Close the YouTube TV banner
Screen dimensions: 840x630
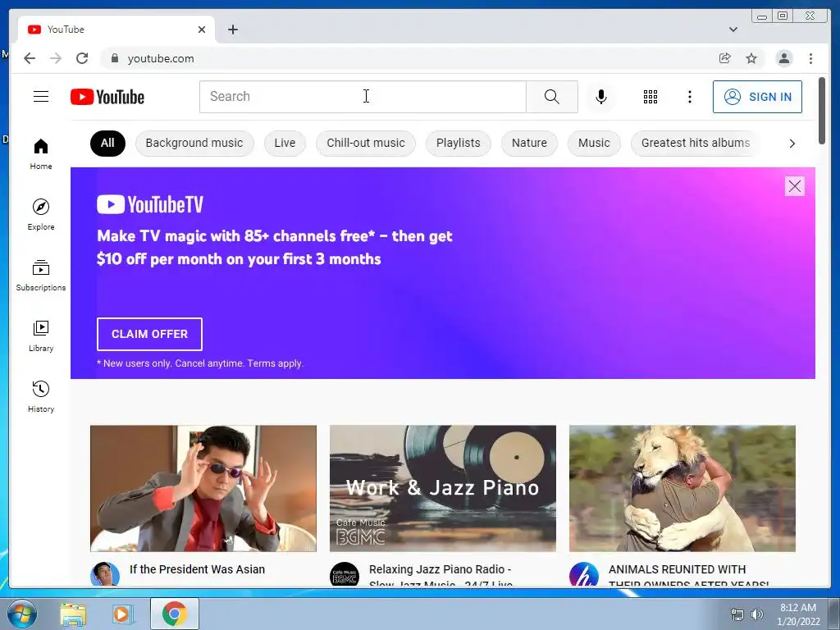(794, 186)
